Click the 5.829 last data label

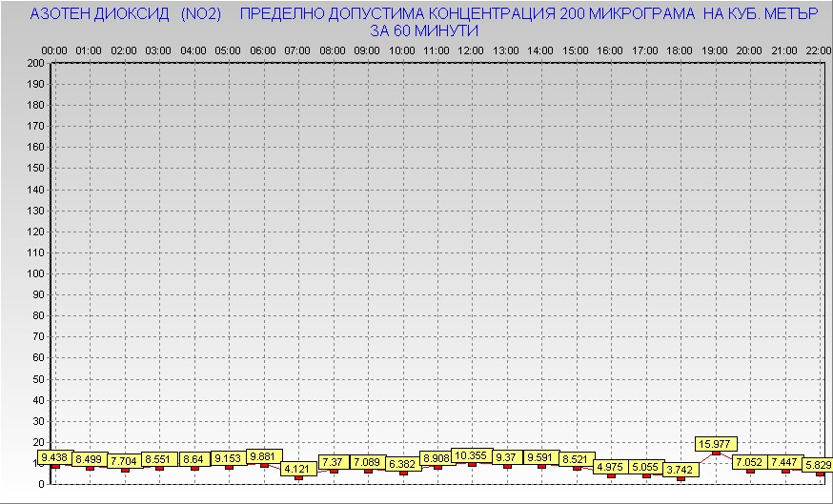click(817, 465)
